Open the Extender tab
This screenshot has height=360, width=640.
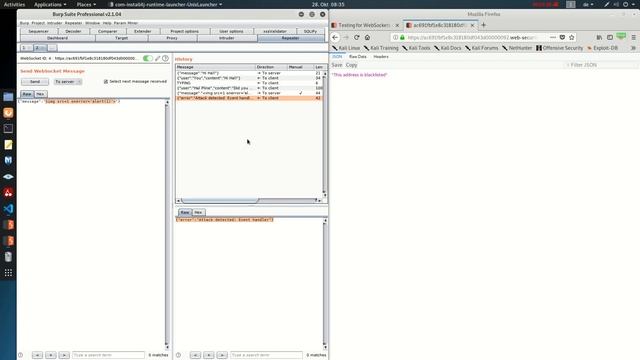(x=142, y=31)
